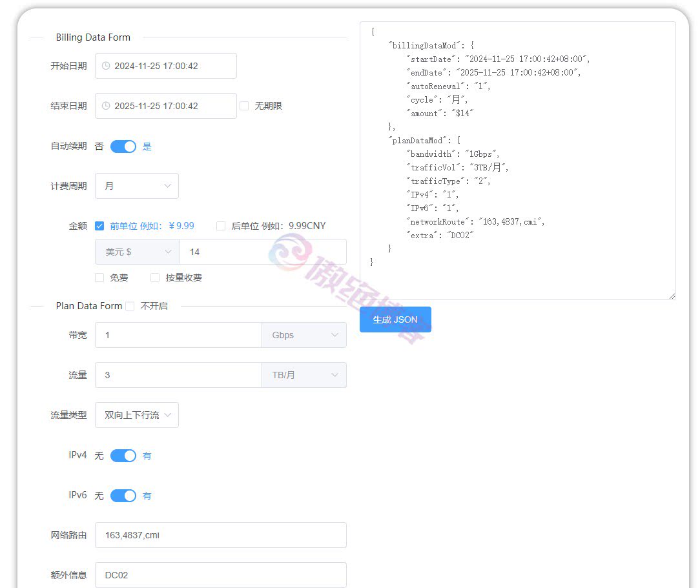Click the 额外信息 field with DC02
The width and height of the screenshot is (700, 588).
[x=221, y=575]
